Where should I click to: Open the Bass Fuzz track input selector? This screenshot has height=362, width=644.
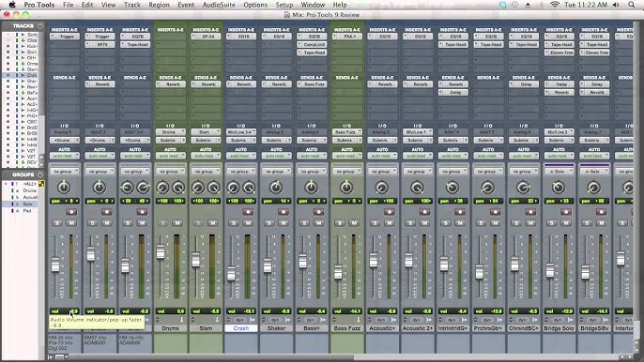(347, 132)
